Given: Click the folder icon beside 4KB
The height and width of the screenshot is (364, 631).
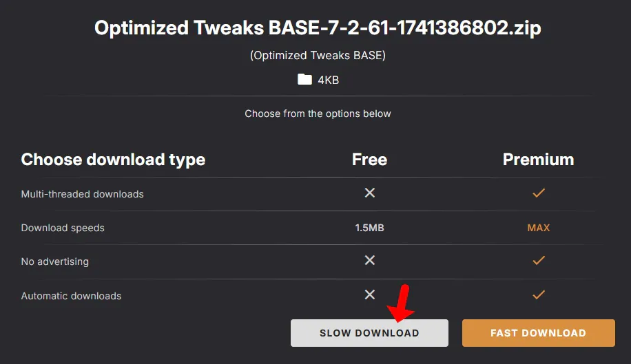Looking at the screenshot, I should coord(304,80).
